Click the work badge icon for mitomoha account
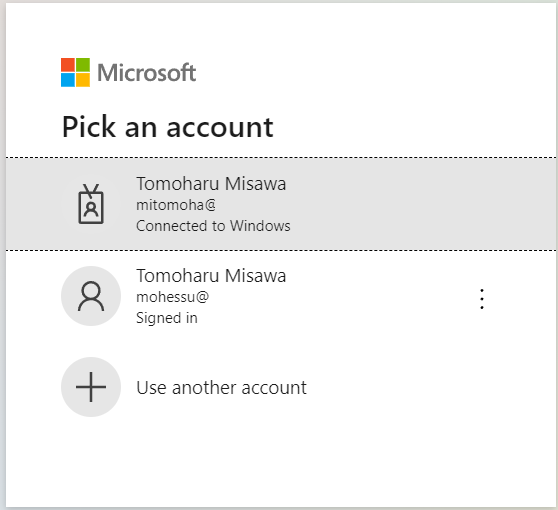The height and width of the screenshot is (510, 558). [91, 204]
